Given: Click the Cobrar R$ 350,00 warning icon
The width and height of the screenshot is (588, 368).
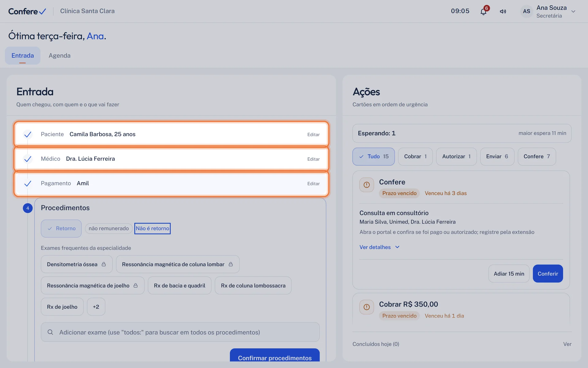Looking at the screenshot, I should pos(367,307).
